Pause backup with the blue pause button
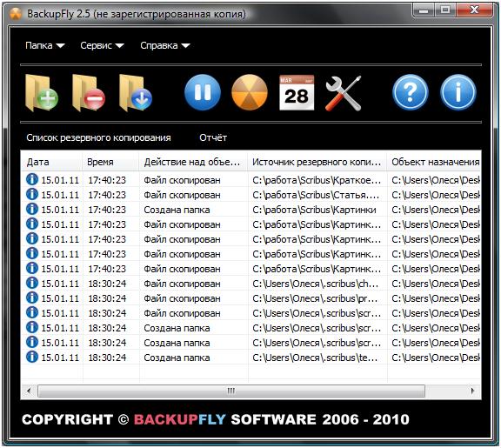The width and height of the screenshot is (501, 448). (203, 92)
